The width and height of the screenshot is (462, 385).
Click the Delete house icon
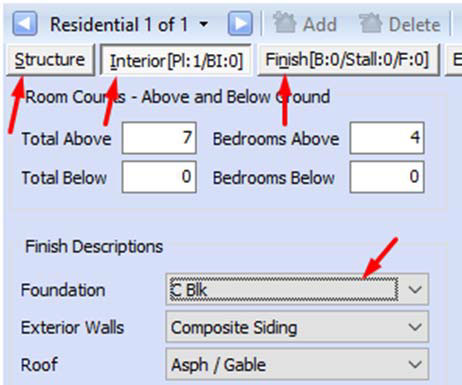[370, 23]
